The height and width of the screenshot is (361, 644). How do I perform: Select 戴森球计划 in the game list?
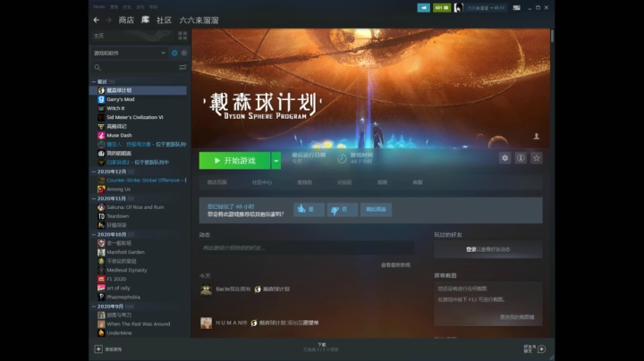click(139, 90)
